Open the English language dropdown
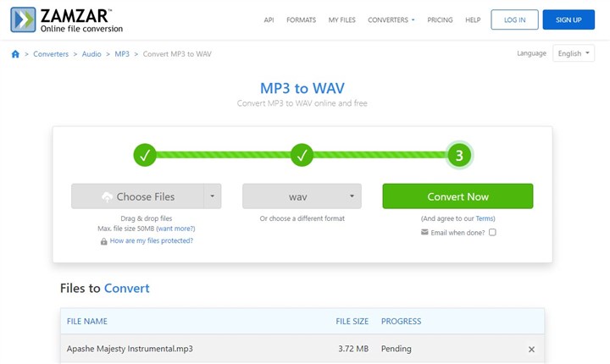 [x=574, y=53]
